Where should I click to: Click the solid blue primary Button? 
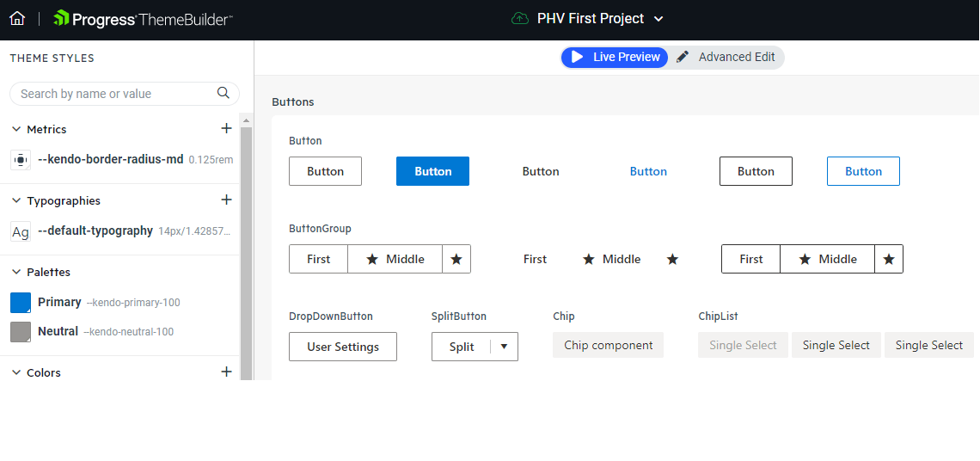[432, 171]
